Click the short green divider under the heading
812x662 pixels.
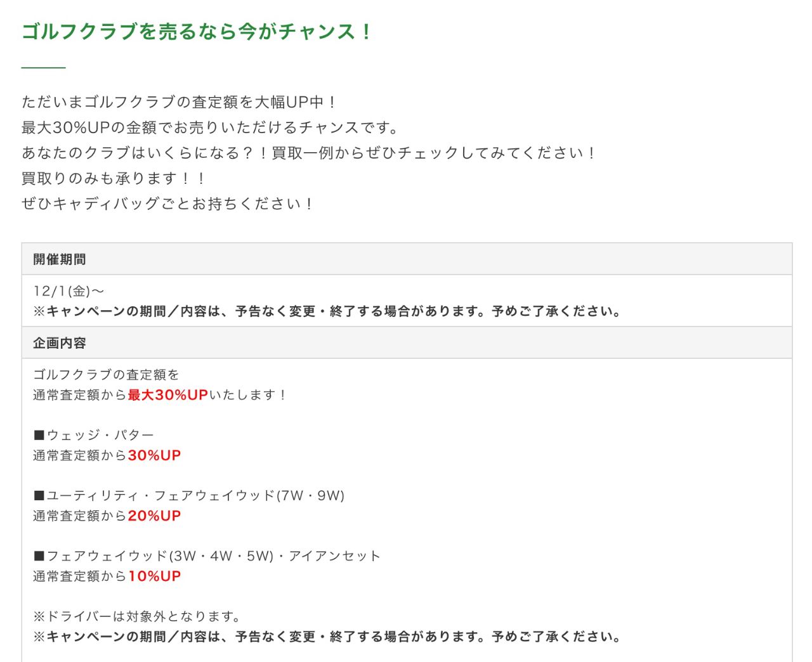click(x=43, y=67)
